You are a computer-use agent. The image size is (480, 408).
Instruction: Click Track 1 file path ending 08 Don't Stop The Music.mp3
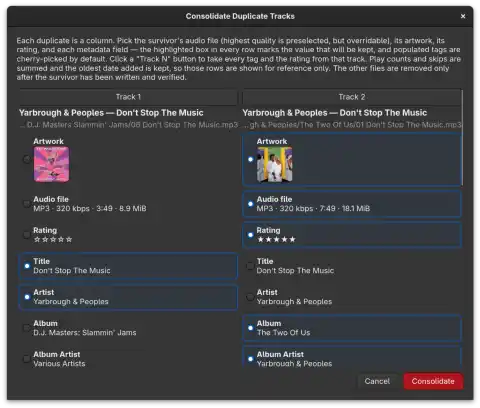pos(129,125)
